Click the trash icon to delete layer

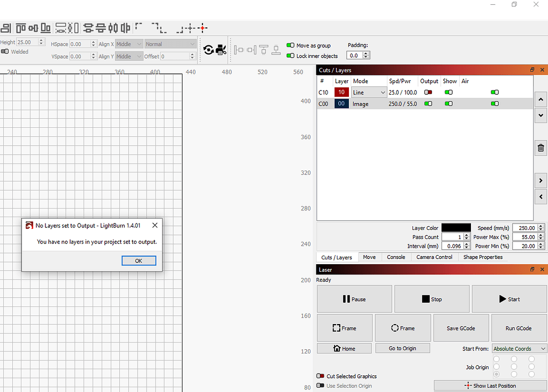point(541,148)
